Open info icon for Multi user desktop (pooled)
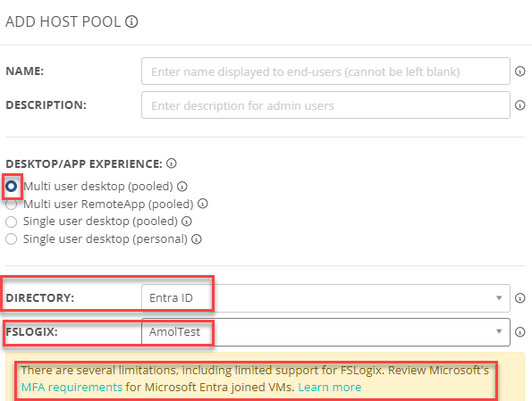 tap(182, 187)
